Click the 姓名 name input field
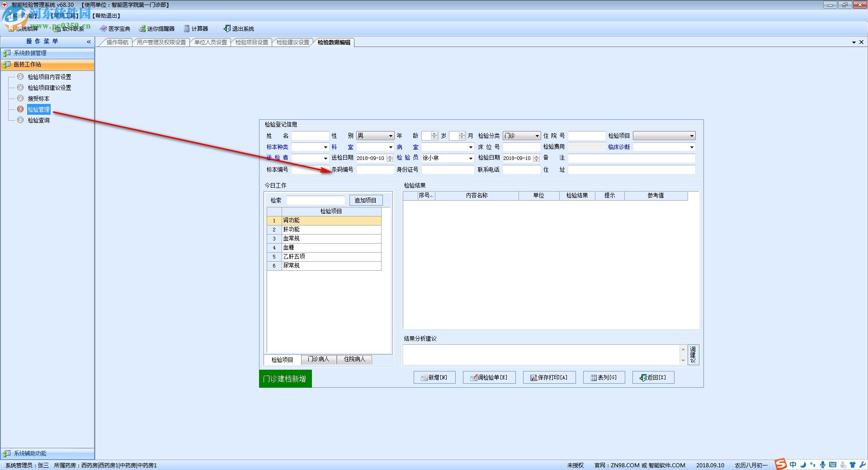The width and height of the screenshot is (868, 470). coord(310,136)
